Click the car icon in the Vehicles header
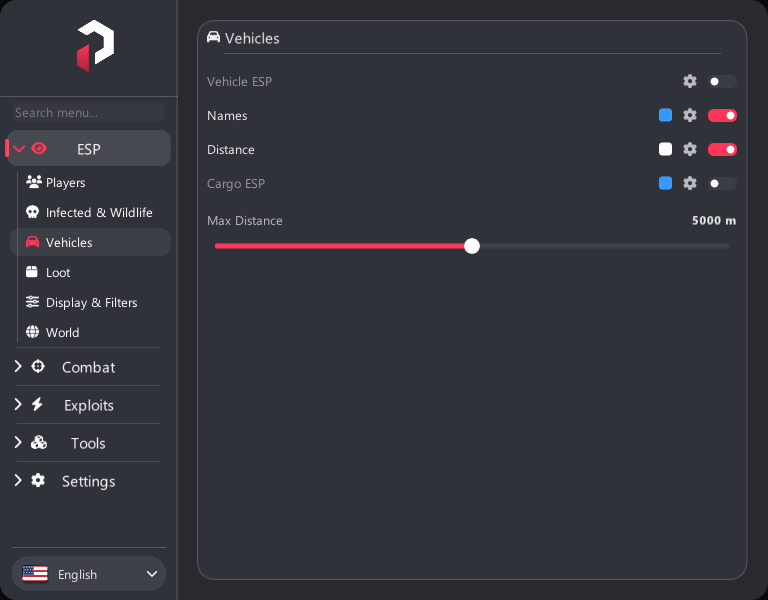Viewport: 768px width, 600px height. (214, 37)
